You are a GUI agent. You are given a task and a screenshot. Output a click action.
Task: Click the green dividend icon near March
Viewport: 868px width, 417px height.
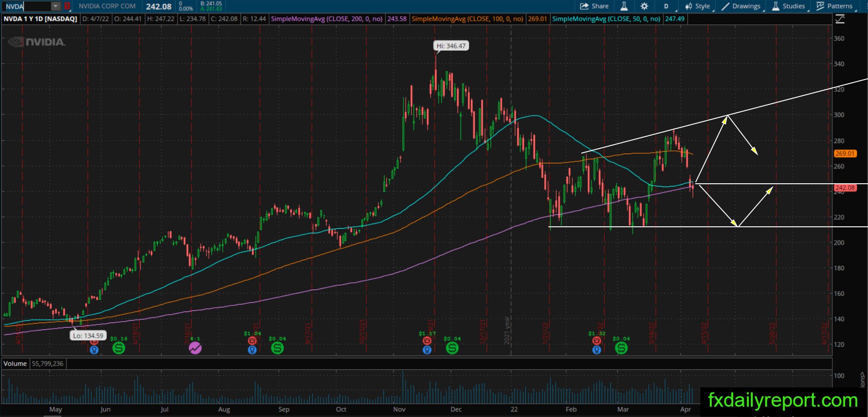621,348
